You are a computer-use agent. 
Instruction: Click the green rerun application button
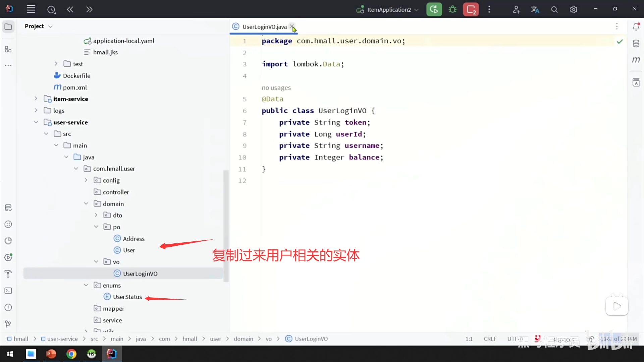click(434, 9)
